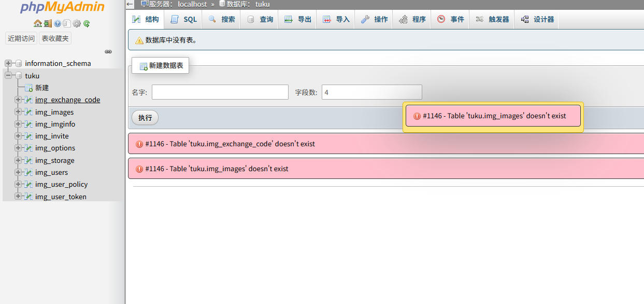Click the server icon in breadcrumb

tap(145, 4)
